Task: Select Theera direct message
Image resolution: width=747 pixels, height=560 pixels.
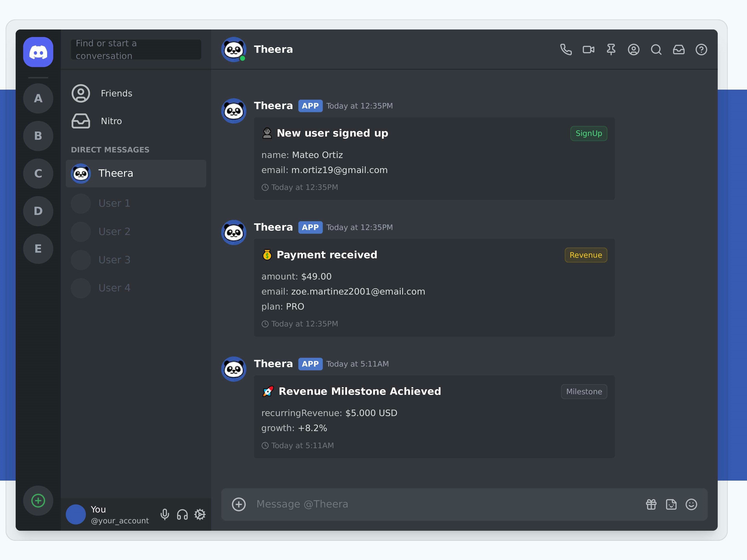Action: coord(136,173)
